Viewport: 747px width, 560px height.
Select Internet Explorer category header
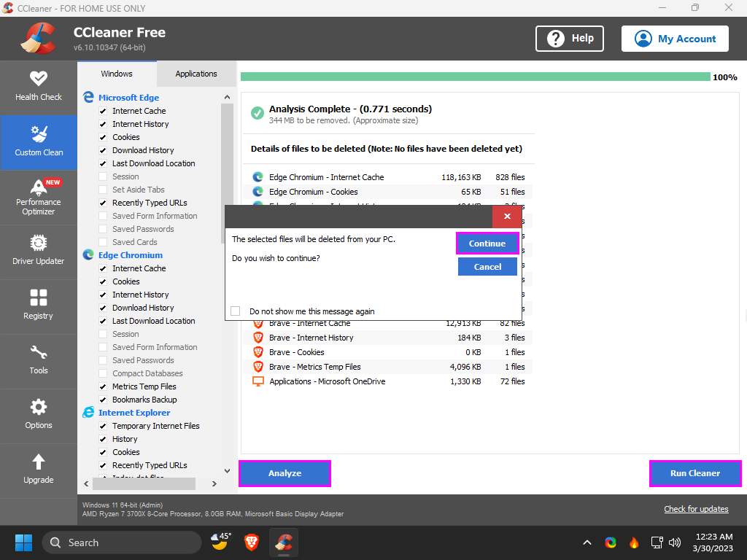click(x=134, y=413)
